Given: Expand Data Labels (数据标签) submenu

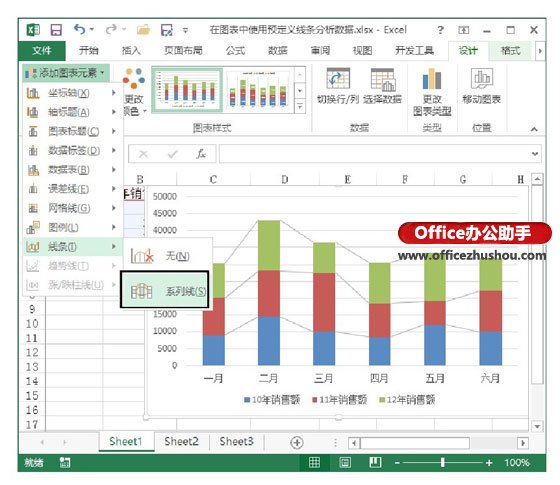Looking at the screenshot, I should tap(72, 151).
